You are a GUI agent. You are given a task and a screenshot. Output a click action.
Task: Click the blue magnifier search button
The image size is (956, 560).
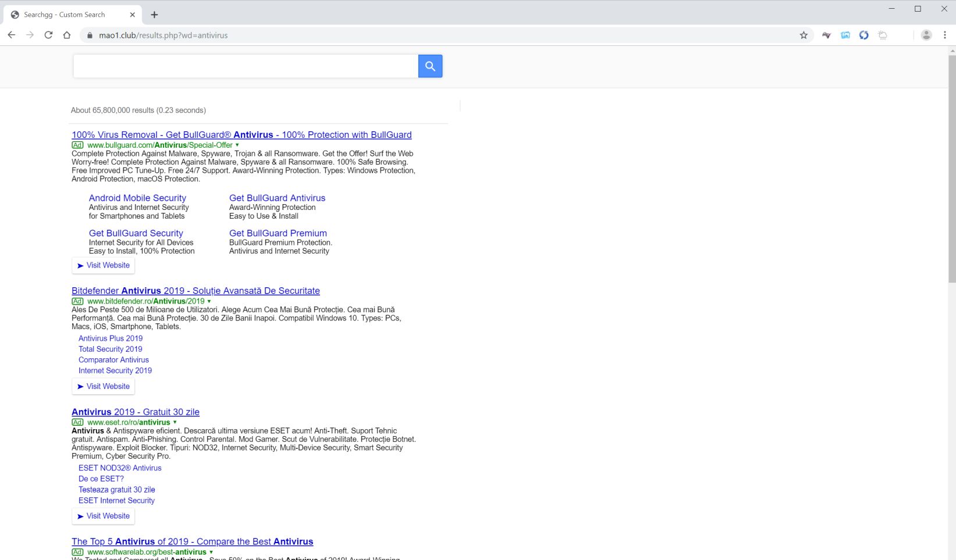[430, 66]
